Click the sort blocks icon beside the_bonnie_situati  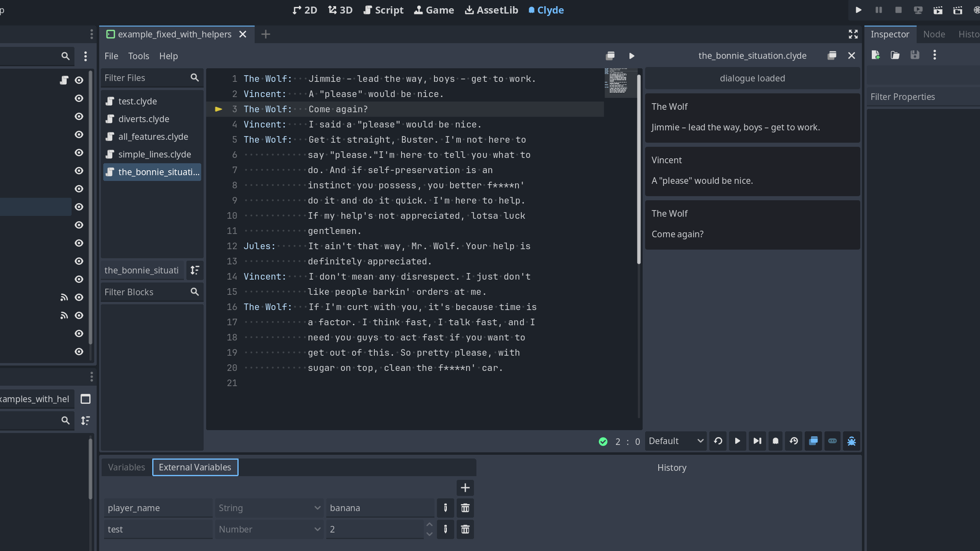click(195, 270)
